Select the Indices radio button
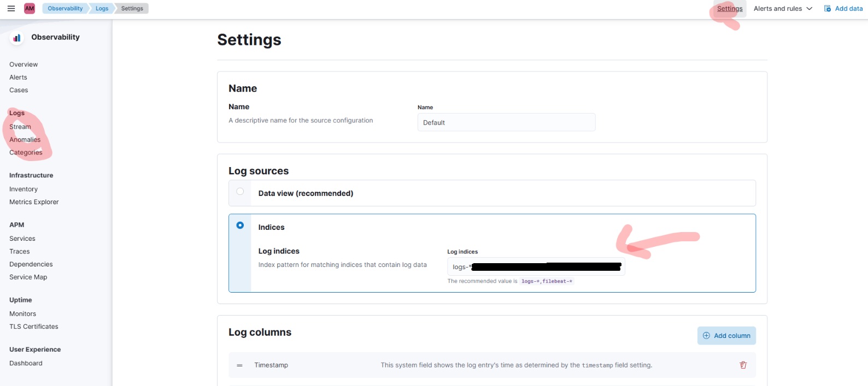Screen dimensions: 868x386 click(240, 225)
